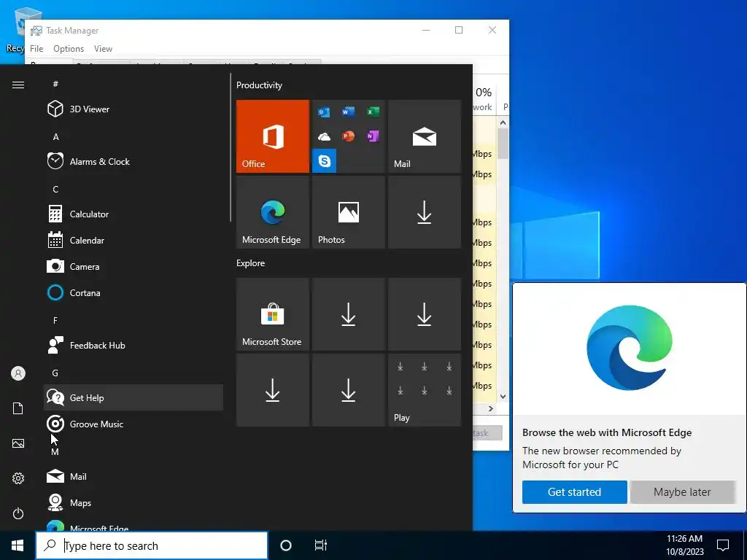Screen dimensions: 747x560
Task: Open Documents from the Start sidebar
Action: pyautogui.click(x=18, y=408)
